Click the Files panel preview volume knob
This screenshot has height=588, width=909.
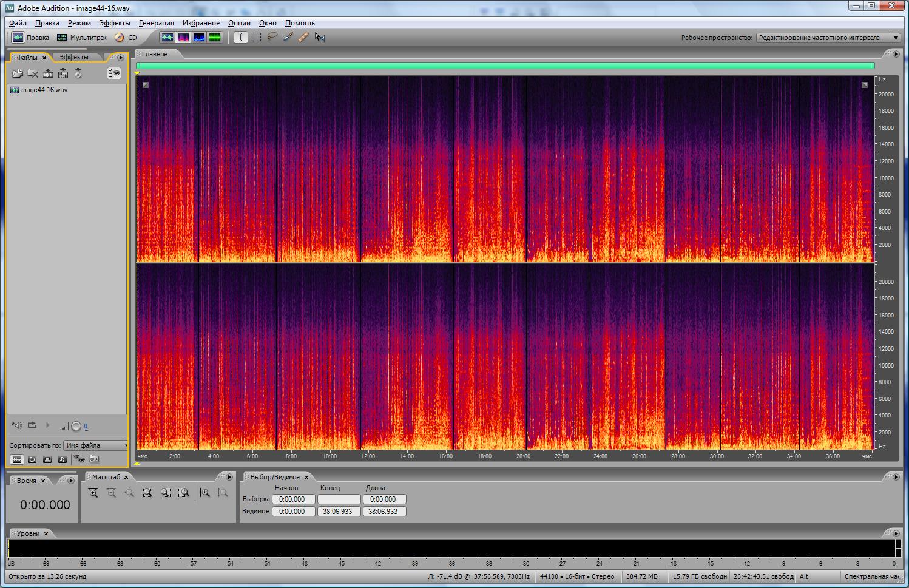76,426
